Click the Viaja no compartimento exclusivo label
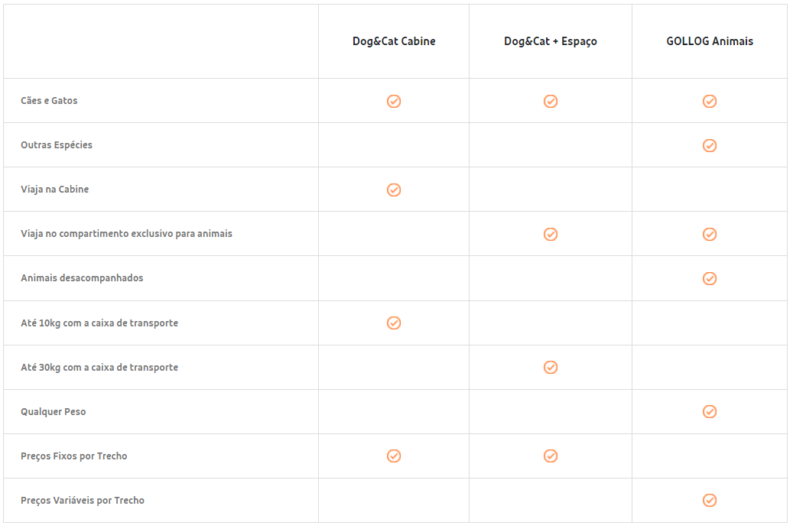The image size is (793, 532). (x=126, y=234)
